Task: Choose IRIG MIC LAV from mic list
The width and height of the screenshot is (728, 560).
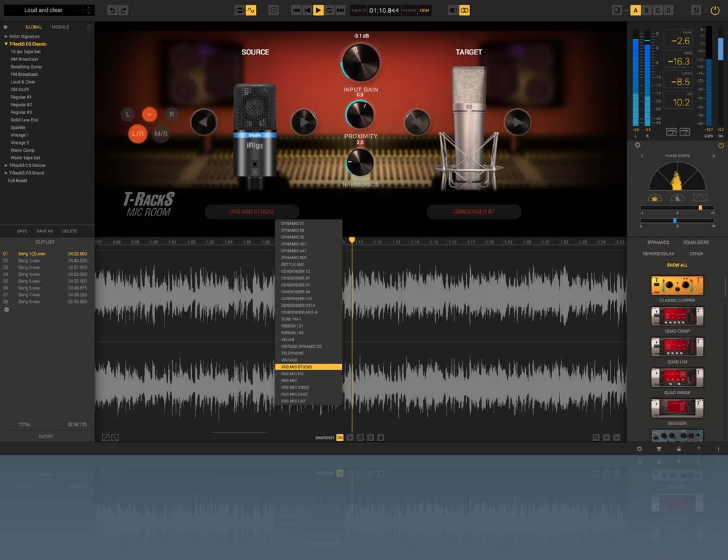Action: click(308, 401)
